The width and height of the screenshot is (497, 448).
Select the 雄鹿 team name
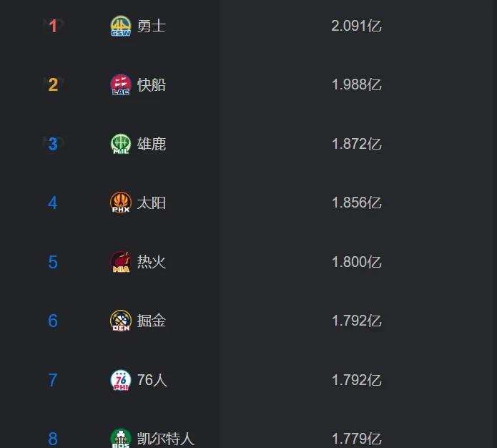pos(151,144)
